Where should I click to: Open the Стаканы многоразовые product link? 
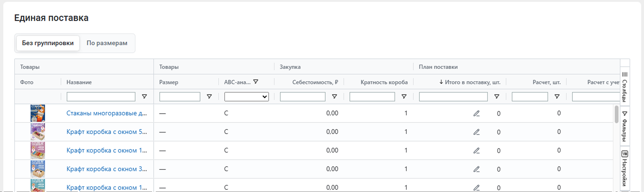click(x=106, y=113)
